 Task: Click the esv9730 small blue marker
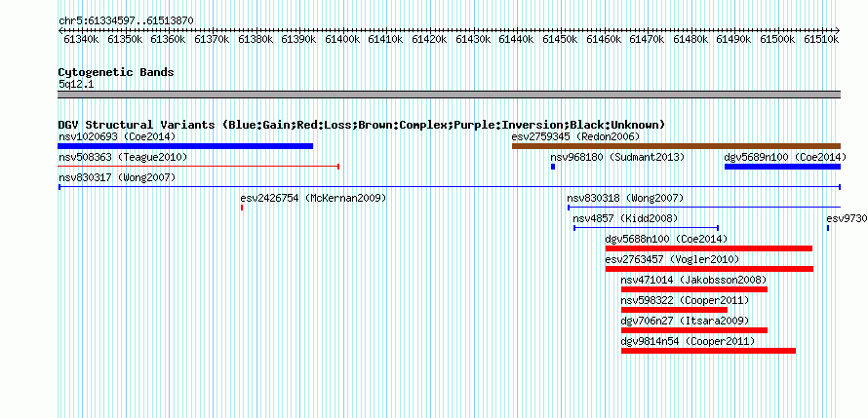click(x=828, y=228)
